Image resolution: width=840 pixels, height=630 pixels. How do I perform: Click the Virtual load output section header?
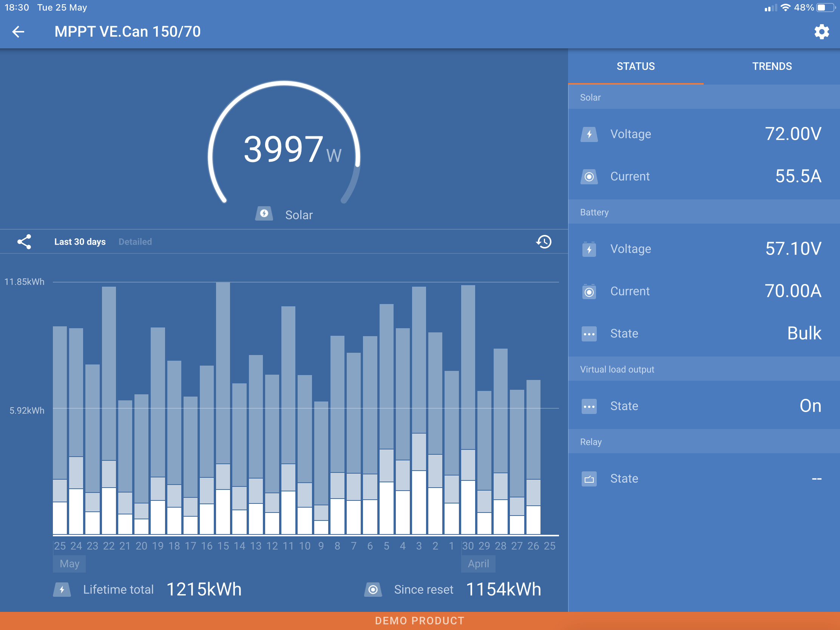pyautogui.click(x=704, y=369)
